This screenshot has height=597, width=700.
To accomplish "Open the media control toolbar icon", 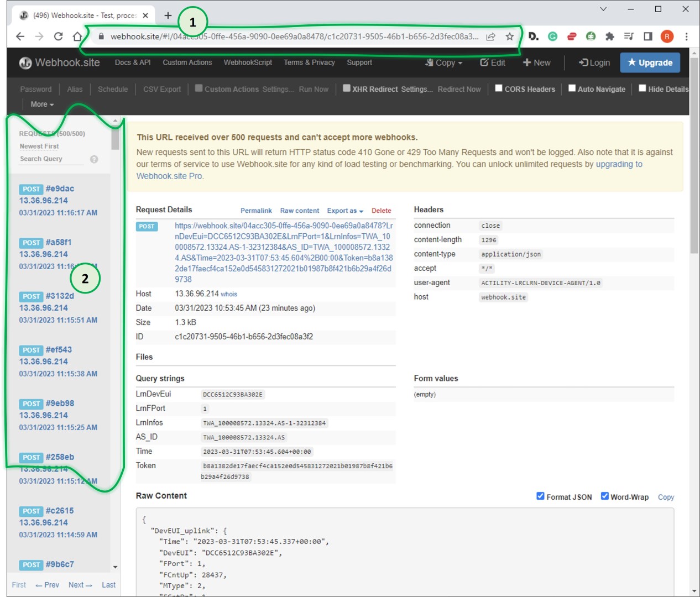I will click(629, 36).
